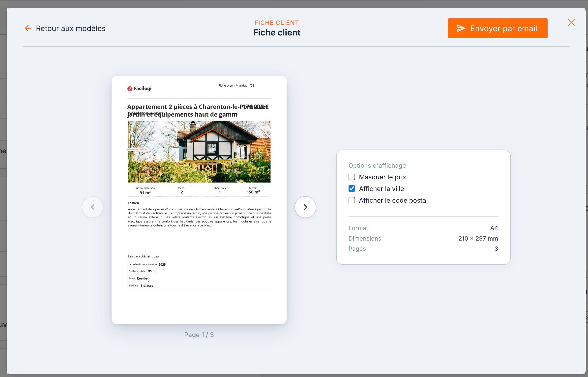Screen dimensions: 588x377
Task: Click the Chambres 1 value
Action: pos(219,192)
